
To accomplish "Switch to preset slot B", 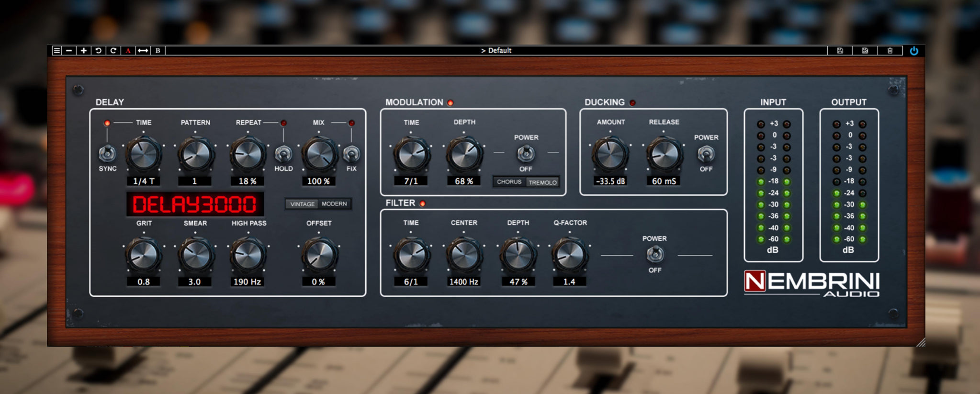I will (x=158, y=50).
